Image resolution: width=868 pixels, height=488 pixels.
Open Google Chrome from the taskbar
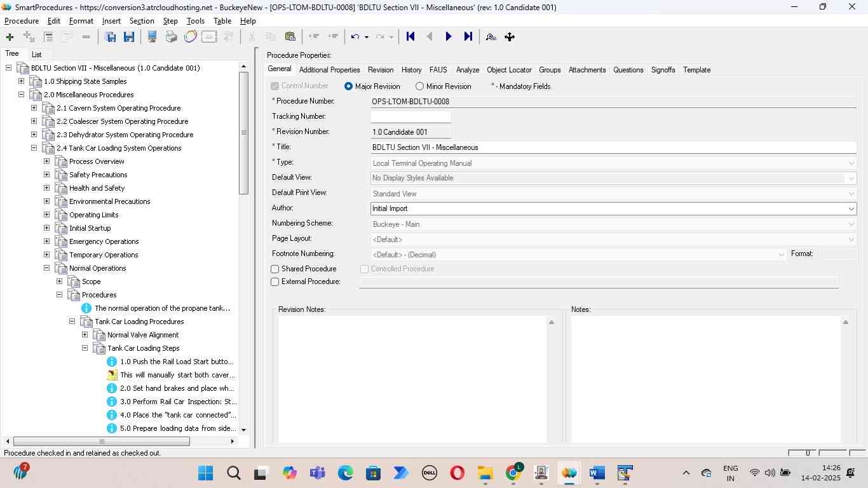[x=513, y=473]
